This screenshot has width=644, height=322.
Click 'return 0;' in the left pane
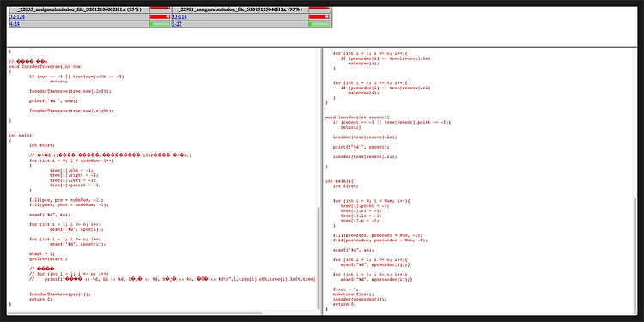[40, 300]
